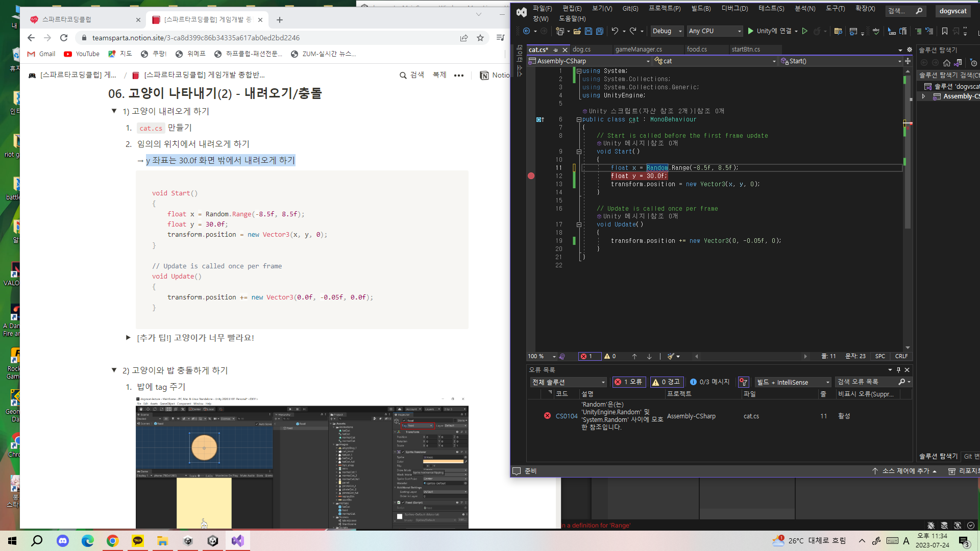
Task: Click the Unity editor screenshot in Notion
Action: coord(302,462)
